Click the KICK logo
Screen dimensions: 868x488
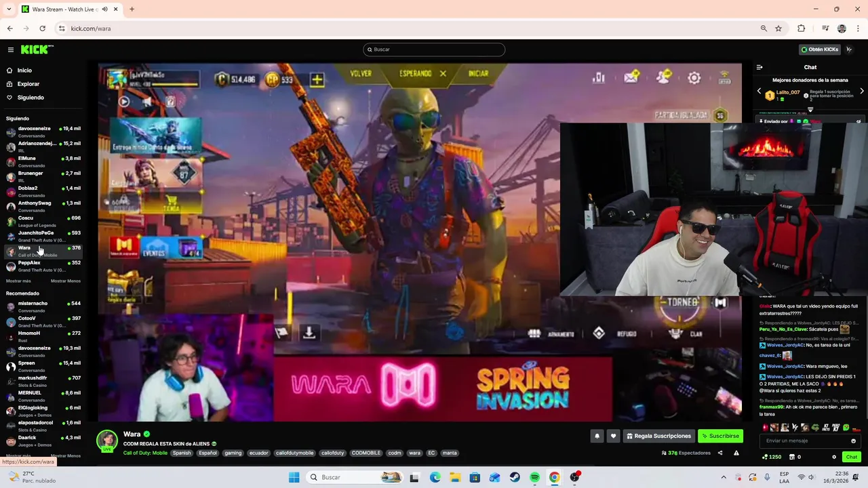(37, 49)
